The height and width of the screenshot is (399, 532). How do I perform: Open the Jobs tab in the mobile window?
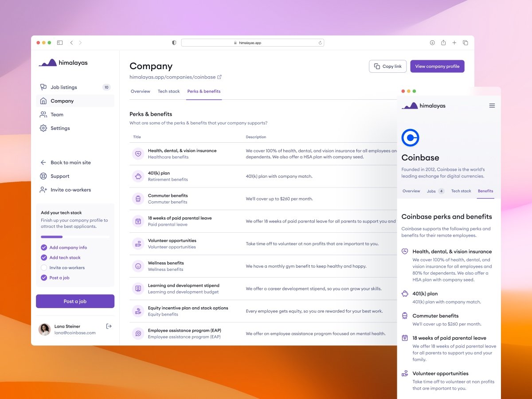pos(436,191)
